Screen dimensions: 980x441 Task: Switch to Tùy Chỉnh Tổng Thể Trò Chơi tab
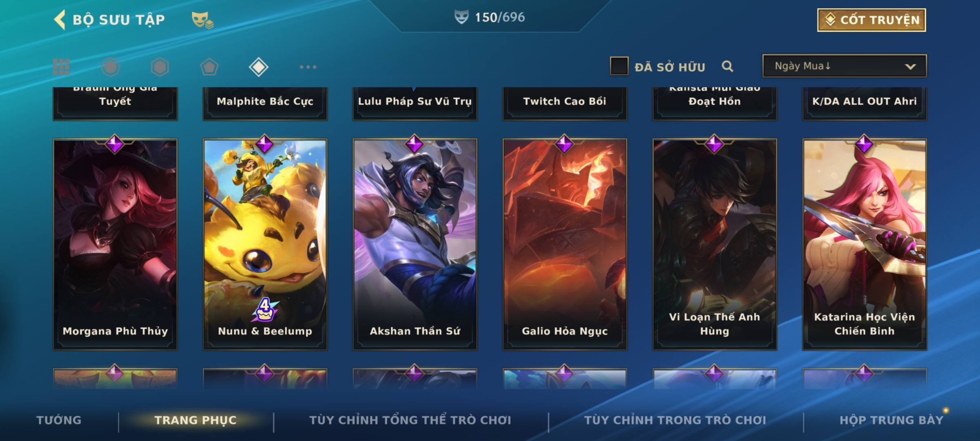(x=410, y=420)
